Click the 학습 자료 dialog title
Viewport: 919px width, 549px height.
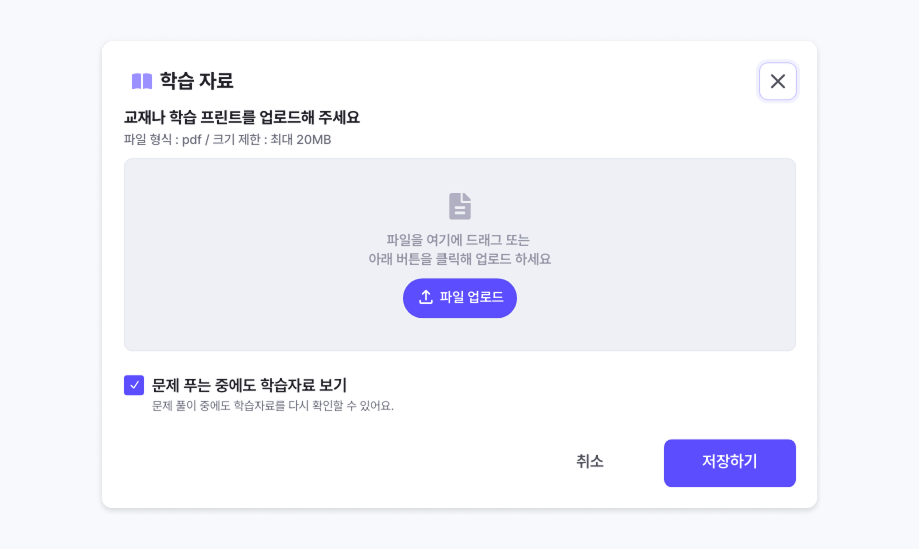coord(197,81)
